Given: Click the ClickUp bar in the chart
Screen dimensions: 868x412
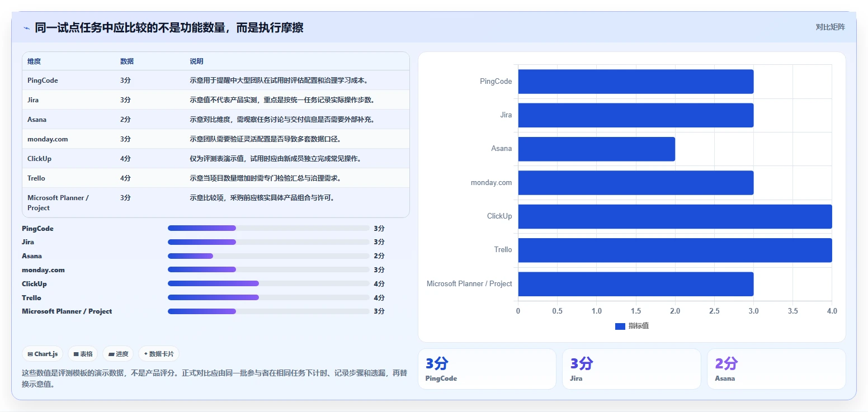Looking at the screenshot, I should point(675,216).
